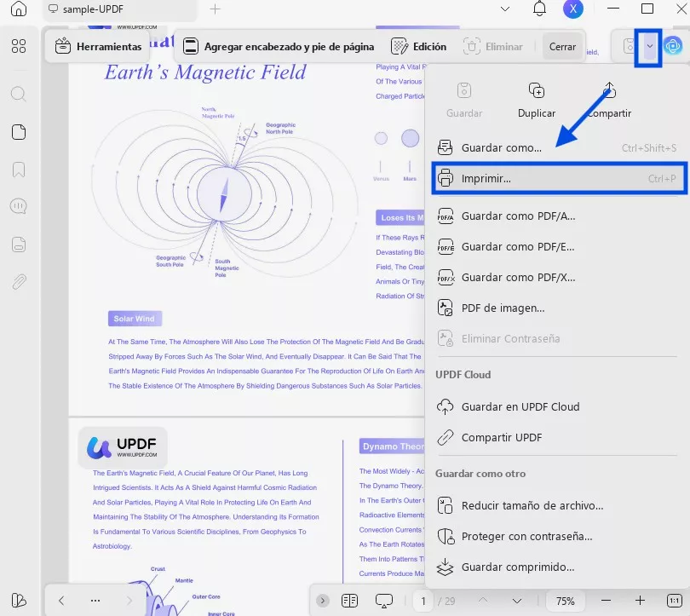Select Proteger con contraseña...
Image resolution: width=690 pixels, height=616 pixels.
pos(557,537)
